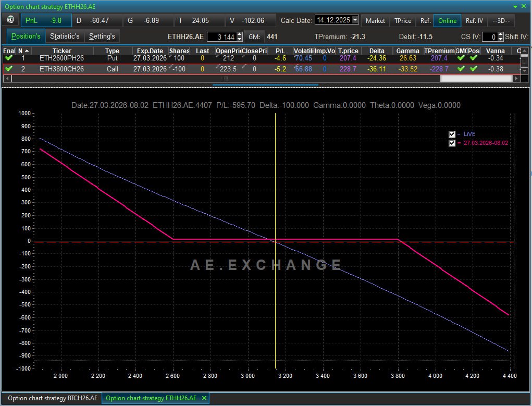
Task: Toggle Pos checkmark for ETH3800CH26 call
Action: [473, 69]
